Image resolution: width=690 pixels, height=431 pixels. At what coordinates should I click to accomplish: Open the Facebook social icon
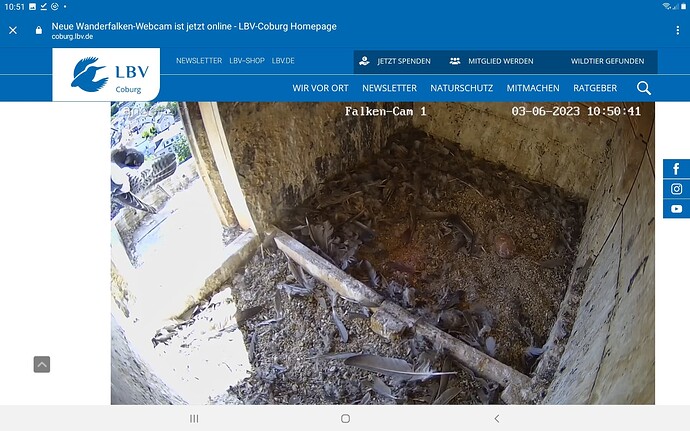click(x=676, y=169)
